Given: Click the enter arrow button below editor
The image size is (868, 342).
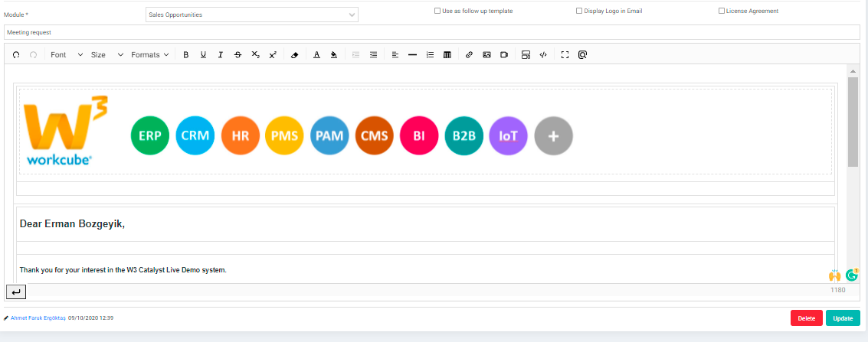Looking at the screenshot, I should [x=15, y=292].
